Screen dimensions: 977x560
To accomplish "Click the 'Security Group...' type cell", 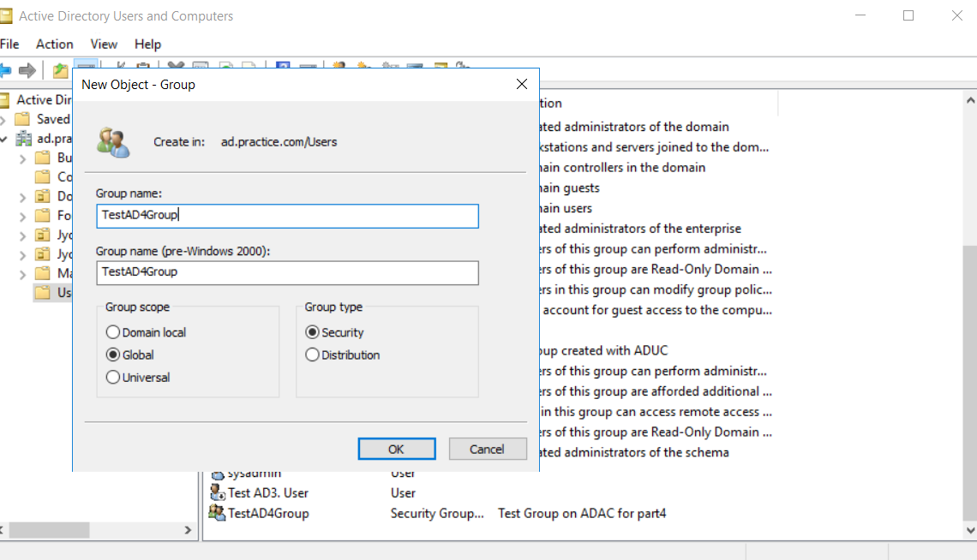I will (437, 514).
